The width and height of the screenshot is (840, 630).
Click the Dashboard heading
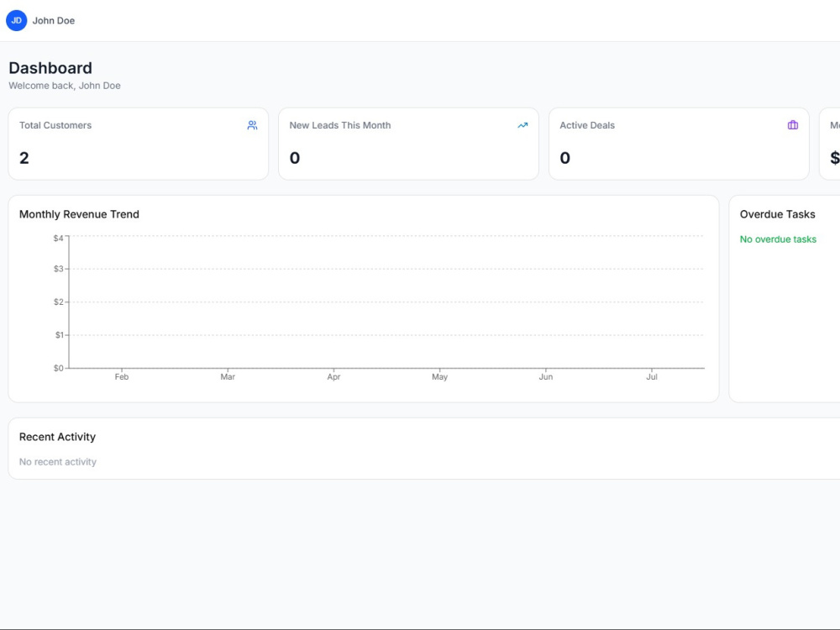point(50,68)
